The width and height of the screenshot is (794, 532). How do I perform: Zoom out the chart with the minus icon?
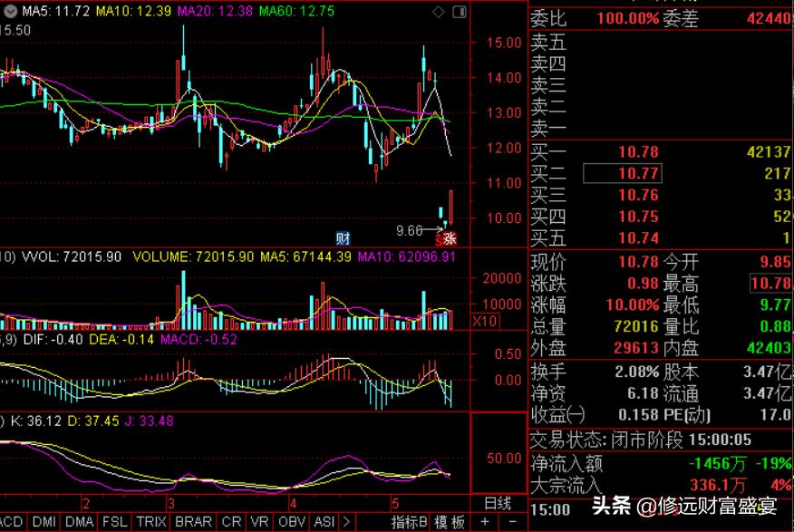point(511,521)
